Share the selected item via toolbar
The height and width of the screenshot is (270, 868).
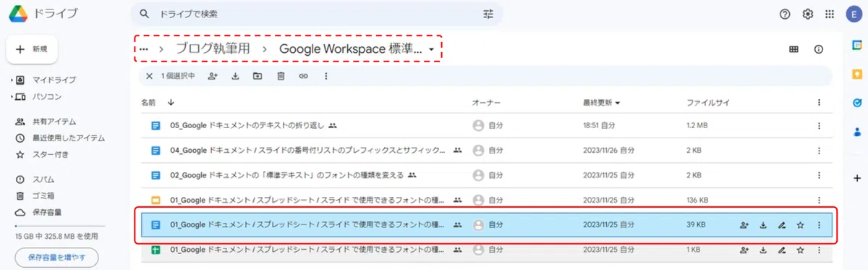pos(213,76)
